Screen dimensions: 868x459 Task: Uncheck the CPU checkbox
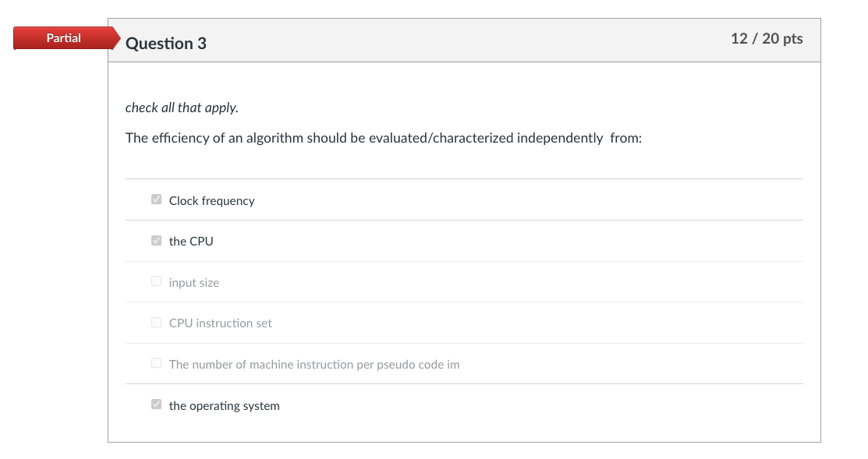click(x=156, y=240)
